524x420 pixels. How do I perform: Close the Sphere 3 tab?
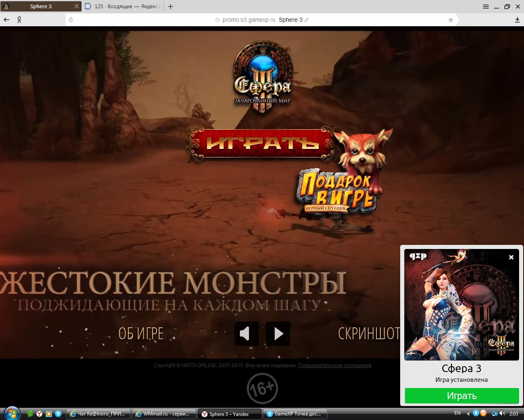[x=77, y=7]
